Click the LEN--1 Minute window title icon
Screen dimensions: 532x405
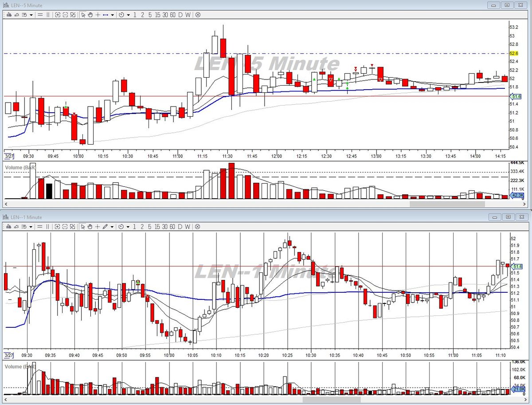coord(6,217)
